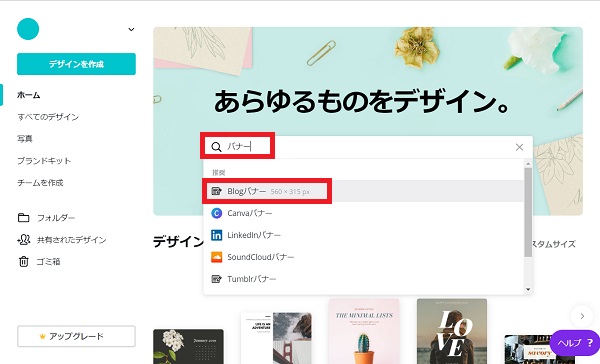Click the suggestion list scroll-down arrow
Viewport: 600px width, 364px height.
(x=528, y=290)
